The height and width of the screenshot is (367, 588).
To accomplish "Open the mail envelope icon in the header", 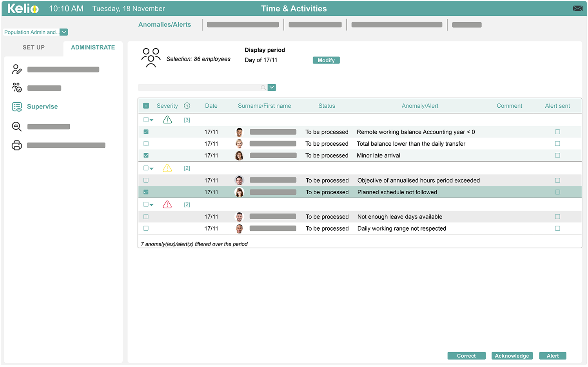I will [x=577, y=8].
